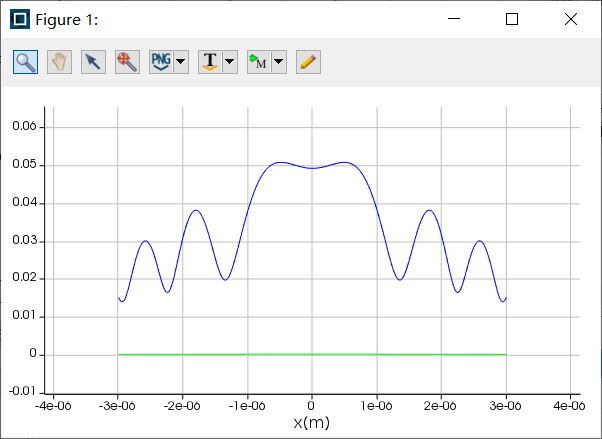
Task: Click the -0.01 y-axis tick label
Action: (22, 391)
